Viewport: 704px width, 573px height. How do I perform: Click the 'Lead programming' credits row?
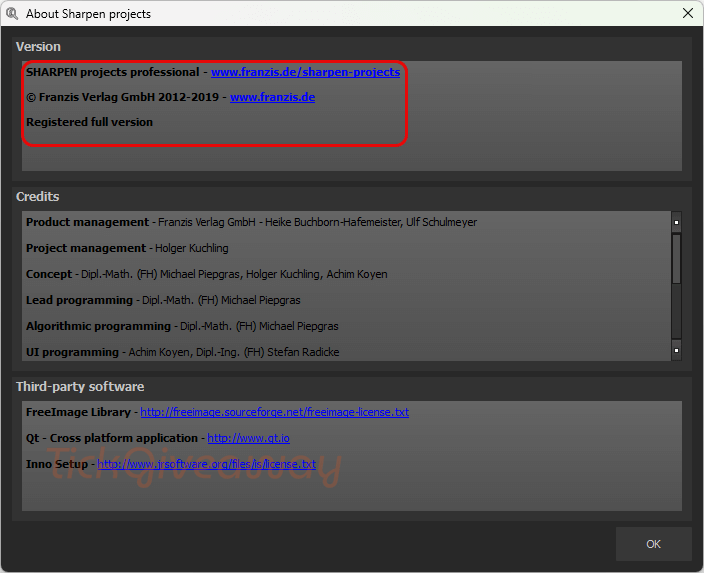tap(163, 300)
